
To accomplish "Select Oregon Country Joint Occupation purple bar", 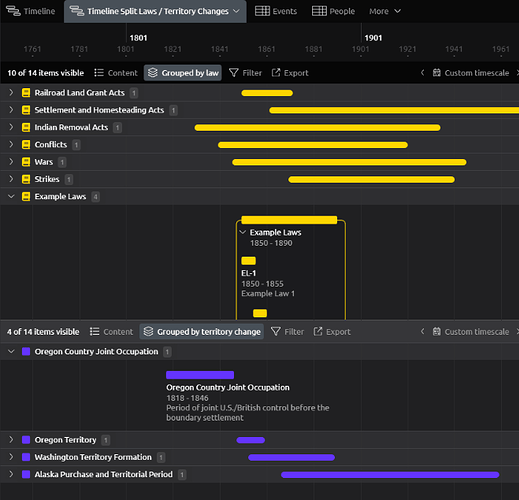I will coord(200,375).
